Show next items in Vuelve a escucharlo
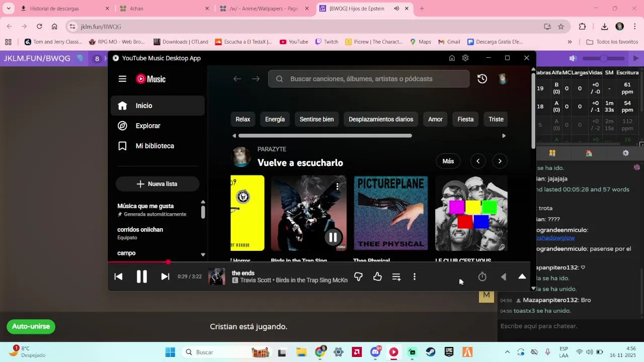The width and height of the screenshot is (644, 362). 500,161
